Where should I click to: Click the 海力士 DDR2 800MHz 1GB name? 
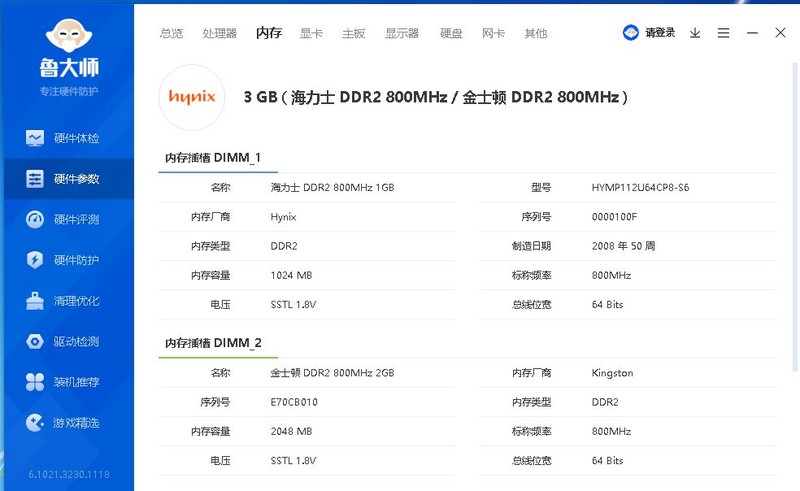(332, 187)
